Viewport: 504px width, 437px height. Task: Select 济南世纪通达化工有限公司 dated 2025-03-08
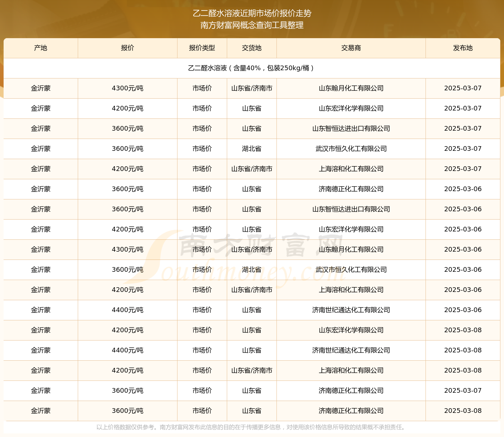point(351,350)
